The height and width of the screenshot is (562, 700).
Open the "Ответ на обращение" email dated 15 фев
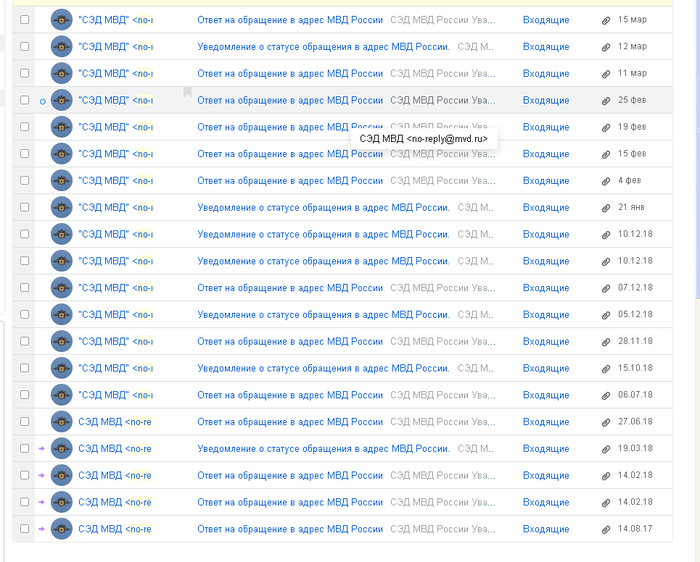click(x=290, y=154)
